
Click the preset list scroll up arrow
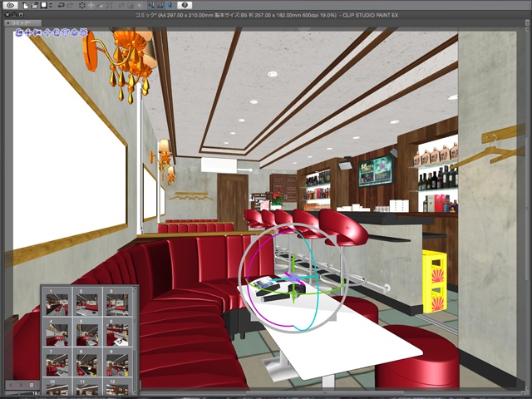[x=135, y=289]
